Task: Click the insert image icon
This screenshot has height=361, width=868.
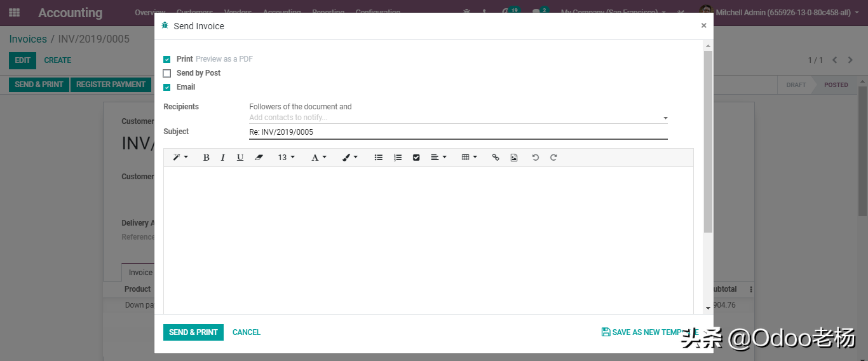Action: [514, 158]
